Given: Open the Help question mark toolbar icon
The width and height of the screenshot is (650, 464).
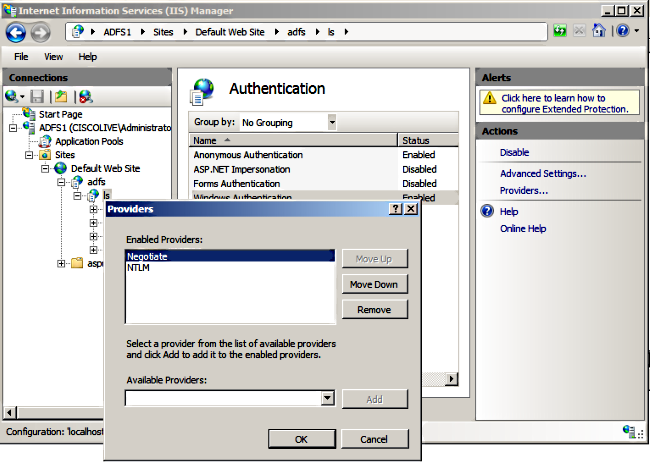Looking at the screenshot, I should 623,31.
